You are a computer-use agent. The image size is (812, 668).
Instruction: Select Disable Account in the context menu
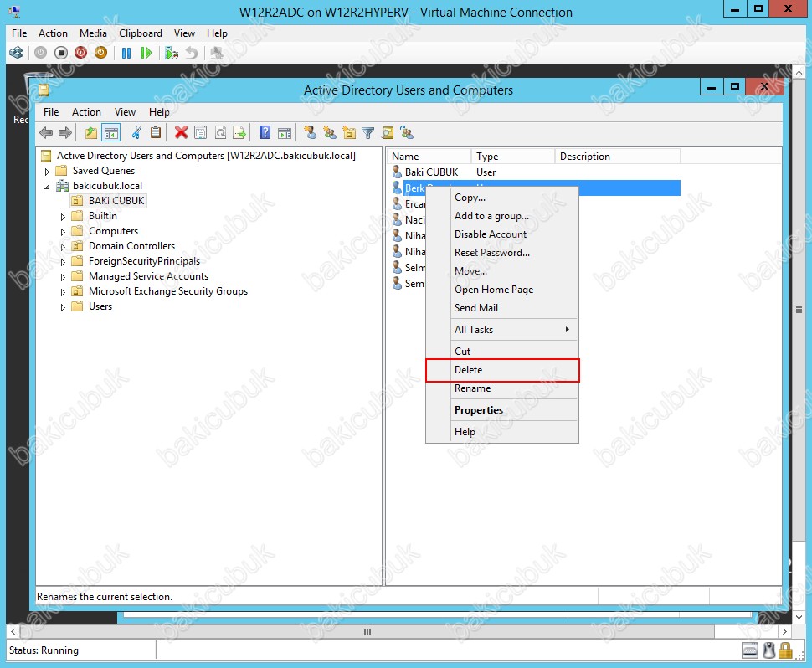click(x=502, y=234)
